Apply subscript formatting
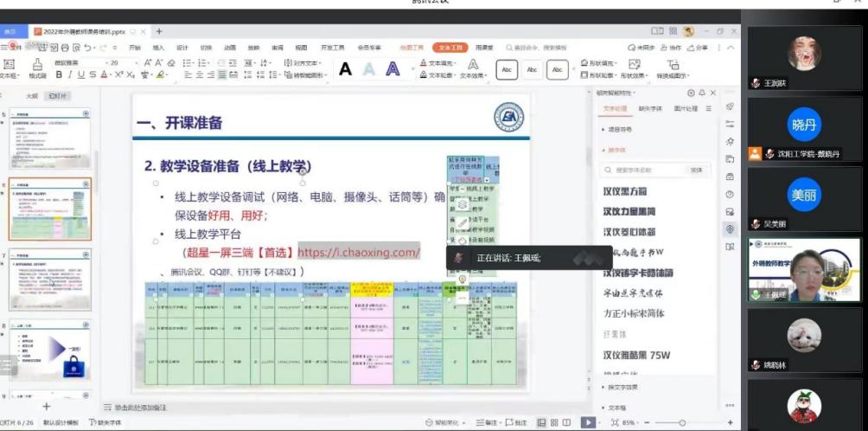 click(131, 74)
